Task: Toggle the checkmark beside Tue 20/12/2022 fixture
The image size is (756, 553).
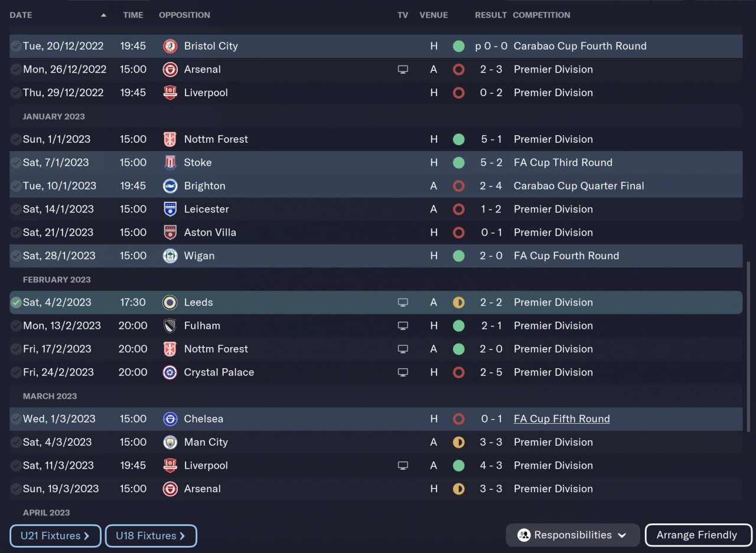Action: (x=16, y=46)
